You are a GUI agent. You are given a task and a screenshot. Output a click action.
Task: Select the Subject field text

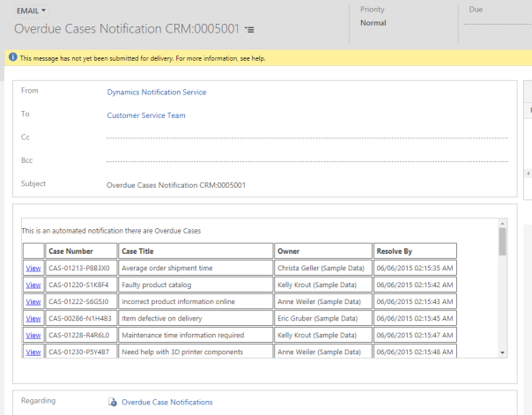click(176, 185)
